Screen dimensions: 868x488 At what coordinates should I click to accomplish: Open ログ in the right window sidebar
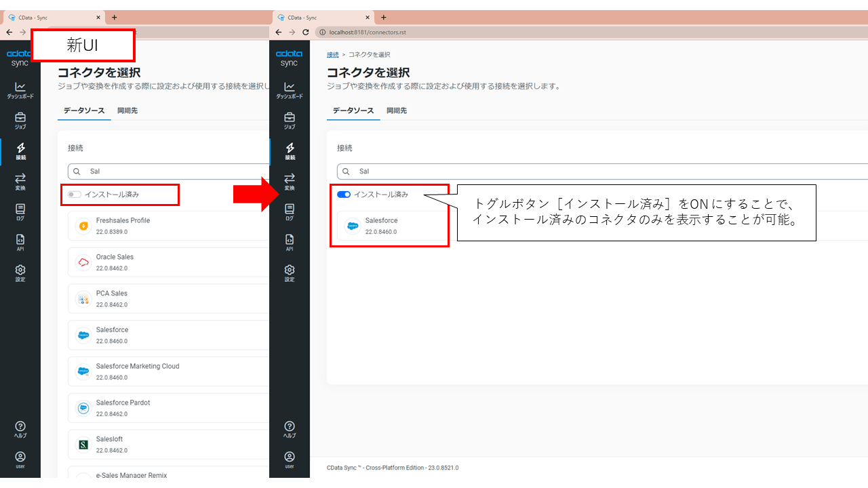click(290, 212)
